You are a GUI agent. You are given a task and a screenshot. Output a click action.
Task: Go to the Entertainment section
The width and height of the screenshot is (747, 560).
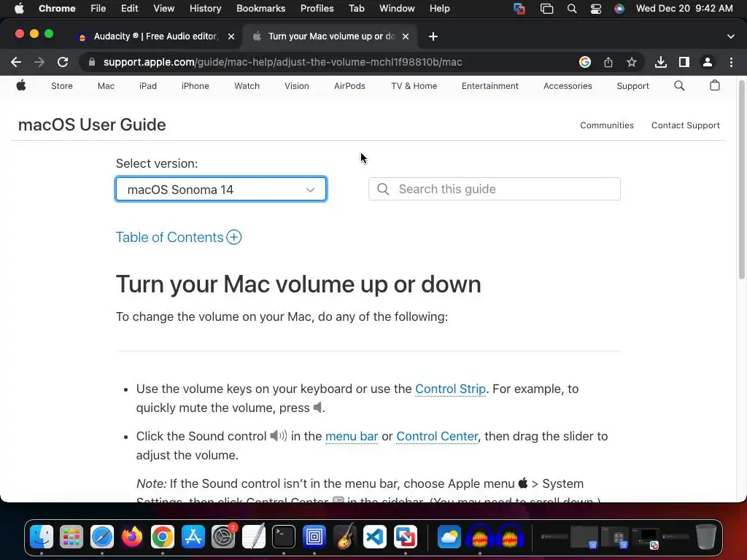pyautogui.click(x=489, y=86)
